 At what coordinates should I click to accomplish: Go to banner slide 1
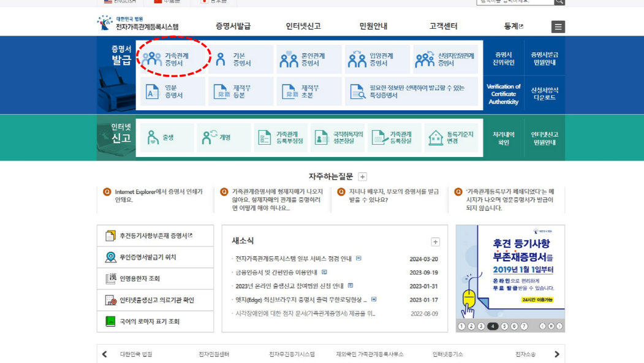click(x=461, y=326)
